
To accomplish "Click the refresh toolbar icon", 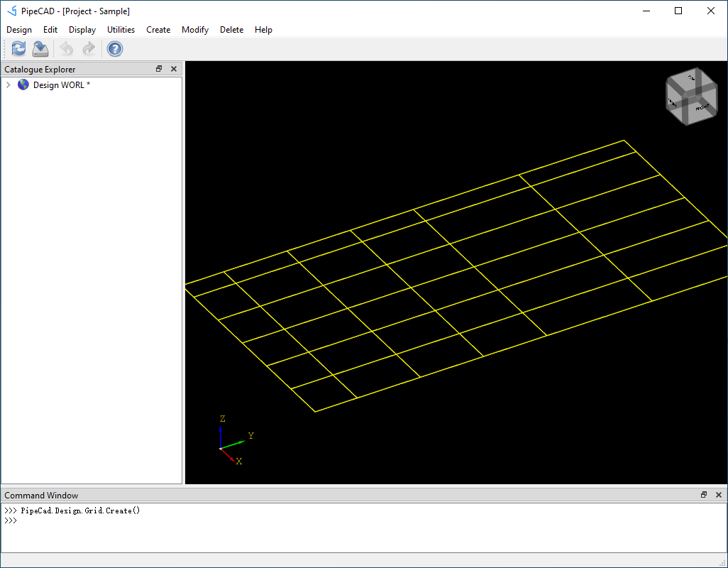I will tap(18, 49).
